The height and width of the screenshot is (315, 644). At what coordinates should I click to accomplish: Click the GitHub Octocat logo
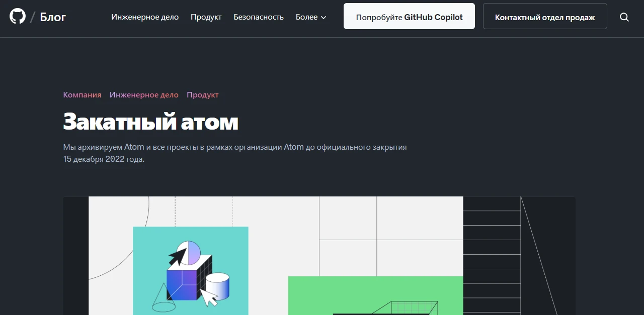(x=18, y=17)
